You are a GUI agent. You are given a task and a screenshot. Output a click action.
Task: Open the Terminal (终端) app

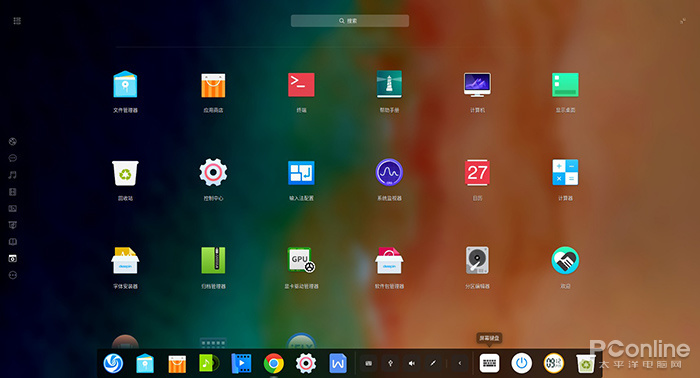point(301,84)
